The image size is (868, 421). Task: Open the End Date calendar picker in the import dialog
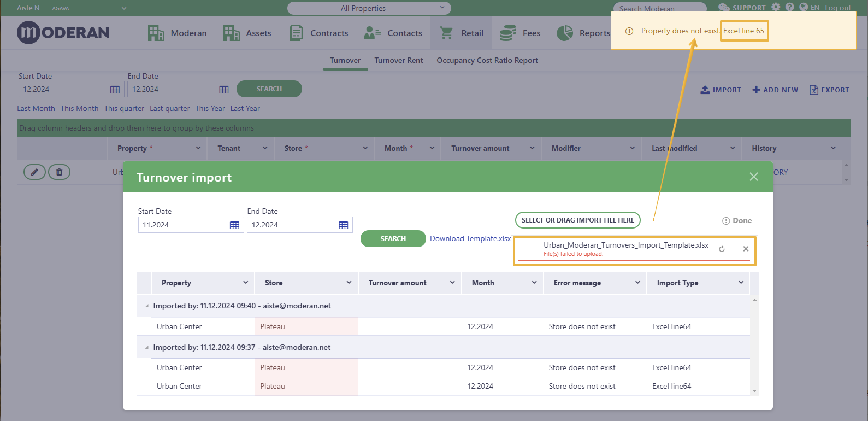pyautogui.click(x=344, y=225)
